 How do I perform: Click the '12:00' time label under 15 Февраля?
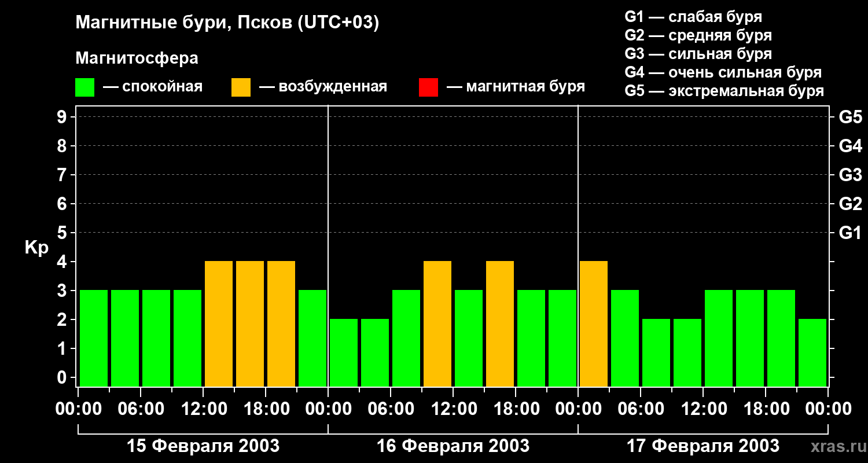(x=203, y=409)
